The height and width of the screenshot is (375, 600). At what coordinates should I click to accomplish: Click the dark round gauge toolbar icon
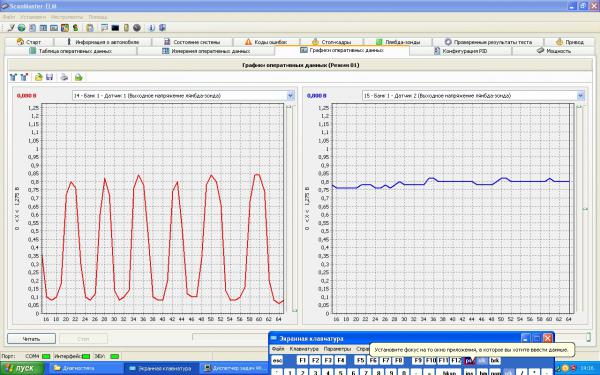coord(137,28)
